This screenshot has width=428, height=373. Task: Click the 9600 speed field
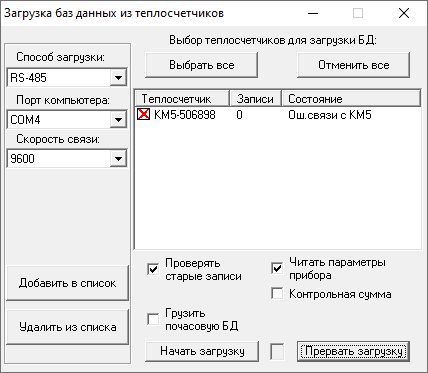click(x=67, y=159)
